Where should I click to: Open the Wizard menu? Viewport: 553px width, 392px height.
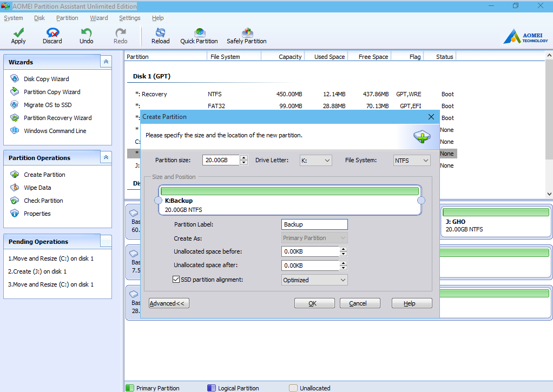pos(99,18)
